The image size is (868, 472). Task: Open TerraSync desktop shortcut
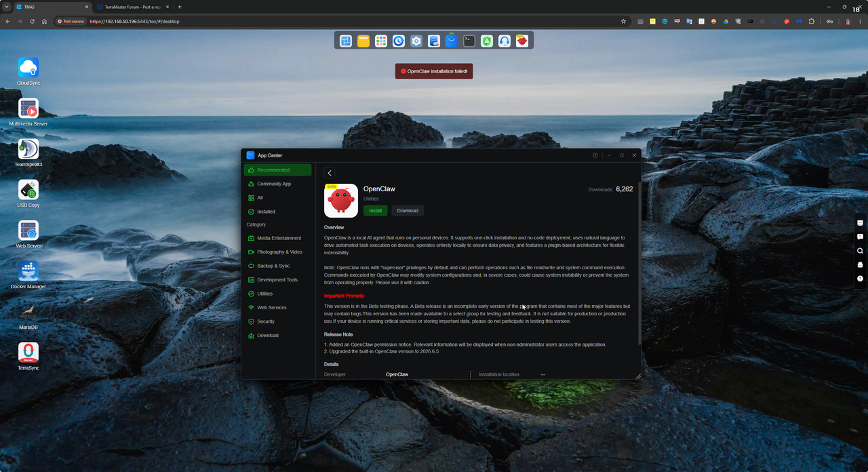28,356
